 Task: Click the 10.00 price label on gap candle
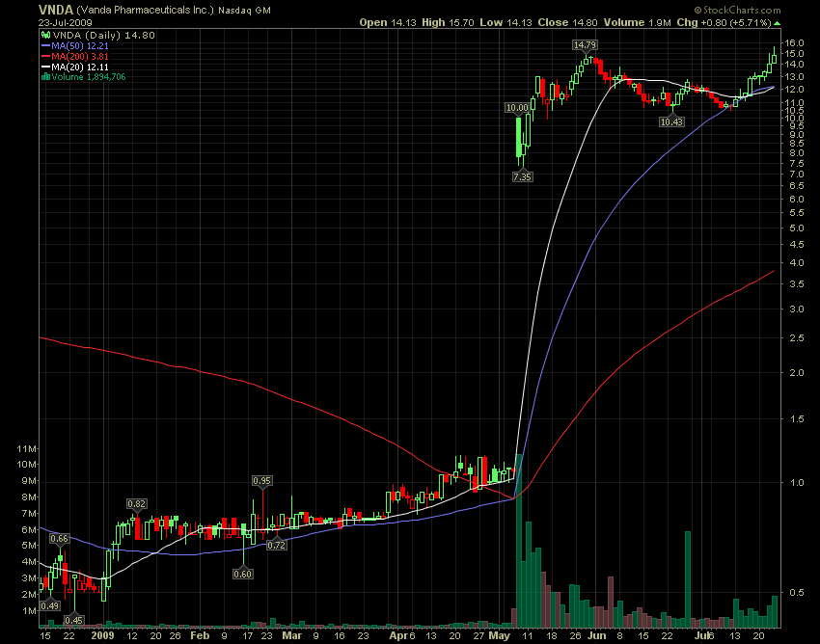pos(517,108)
